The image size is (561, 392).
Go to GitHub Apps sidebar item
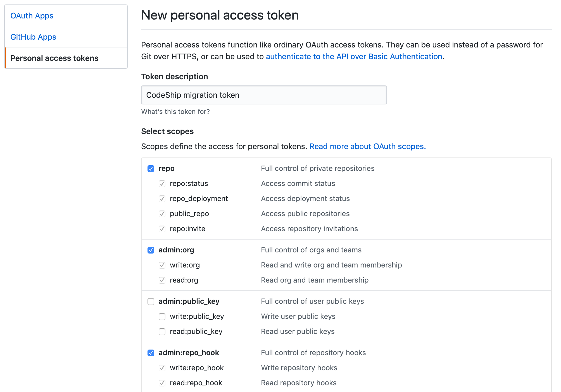tap(33, 37)
